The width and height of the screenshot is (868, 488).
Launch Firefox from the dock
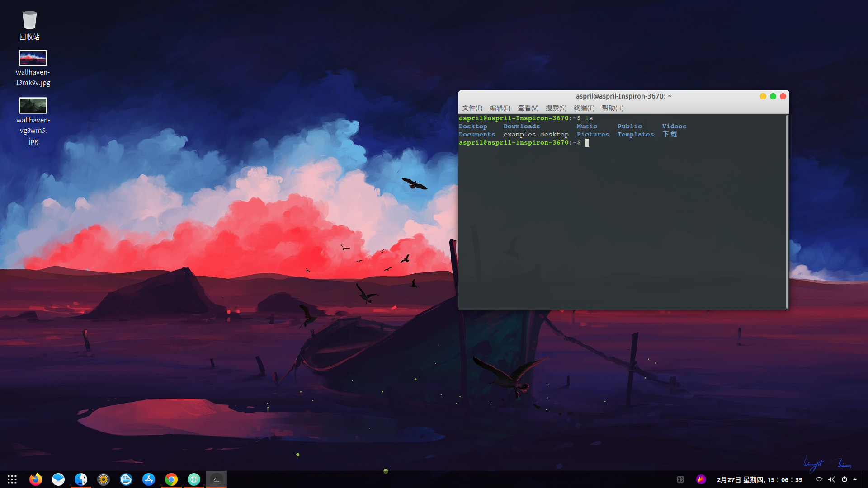tap(36, 479)
